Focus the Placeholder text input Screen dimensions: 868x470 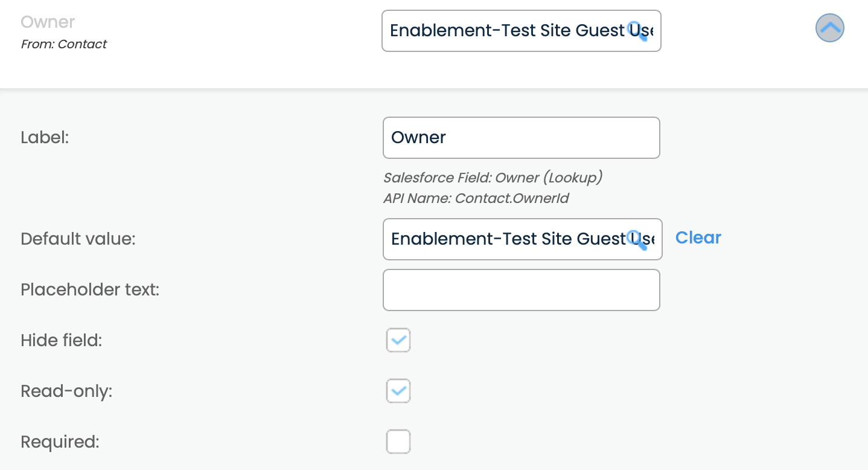click(521, 290)
